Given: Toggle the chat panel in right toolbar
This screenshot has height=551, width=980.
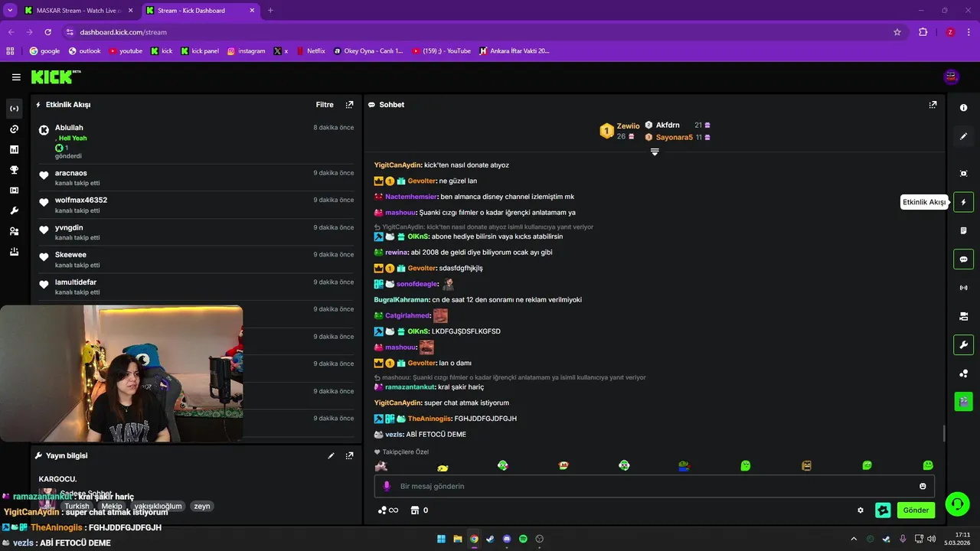Looking at the screenshot, I should 963,259.
